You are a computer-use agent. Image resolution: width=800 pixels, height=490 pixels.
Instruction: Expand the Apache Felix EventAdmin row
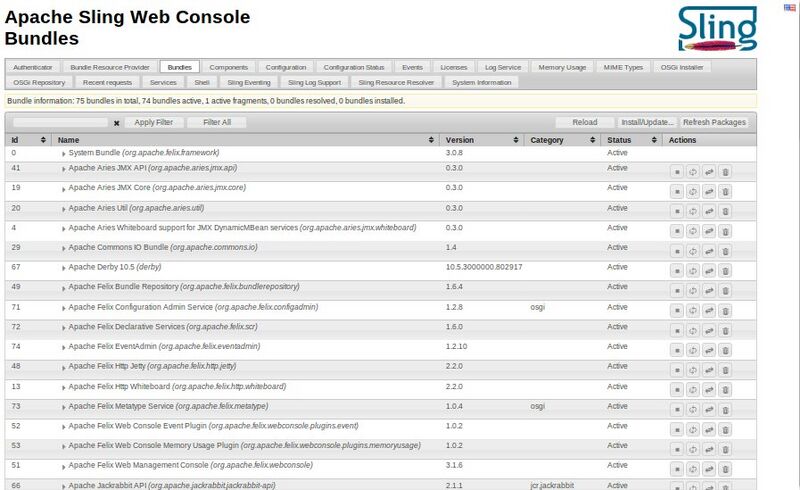63,347
